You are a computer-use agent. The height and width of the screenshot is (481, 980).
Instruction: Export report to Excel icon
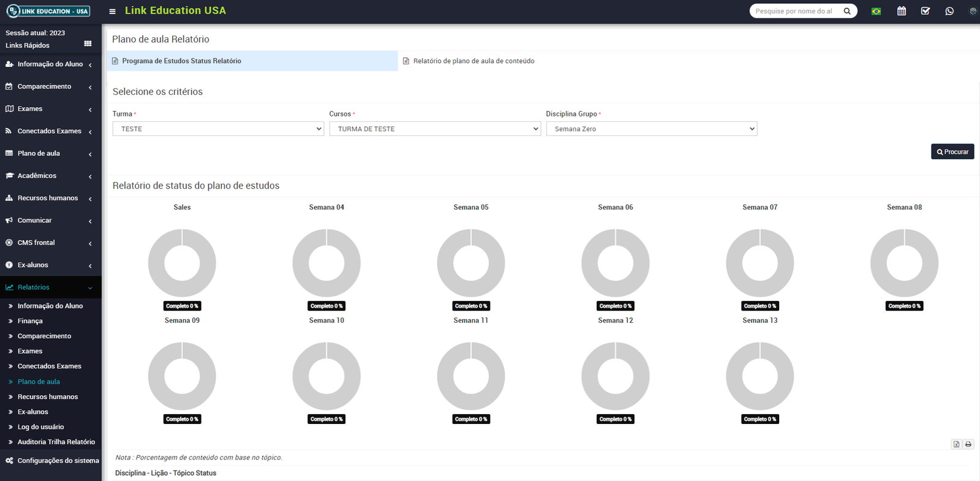coord(956,444)
